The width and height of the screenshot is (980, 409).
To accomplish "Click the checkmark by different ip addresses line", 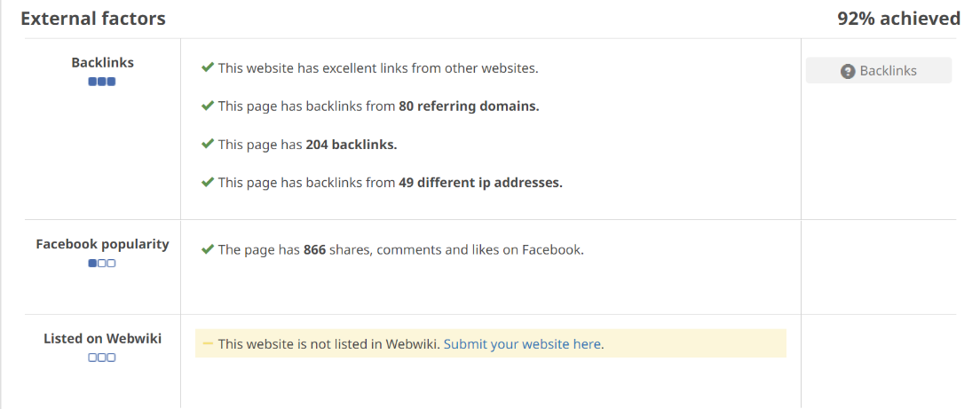I will [x=208, y=182].
